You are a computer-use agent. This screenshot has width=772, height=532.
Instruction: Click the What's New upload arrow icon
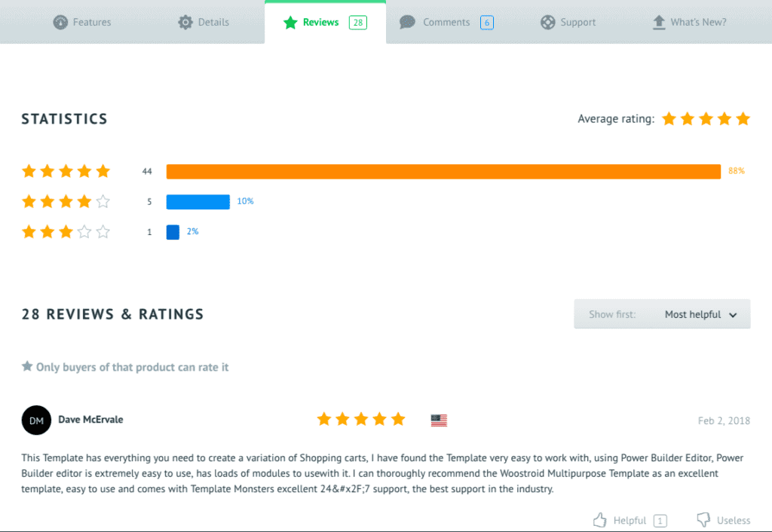pyautogui.click(x=659, y=22)
